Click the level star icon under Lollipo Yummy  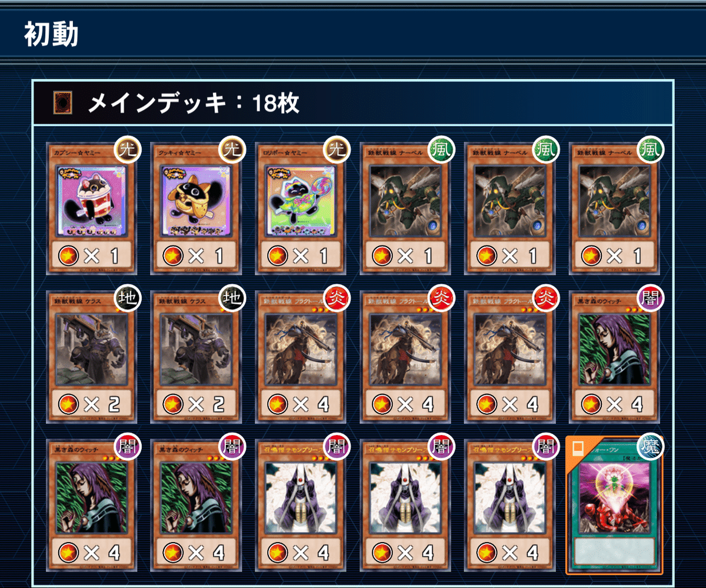tap(278, 255)
